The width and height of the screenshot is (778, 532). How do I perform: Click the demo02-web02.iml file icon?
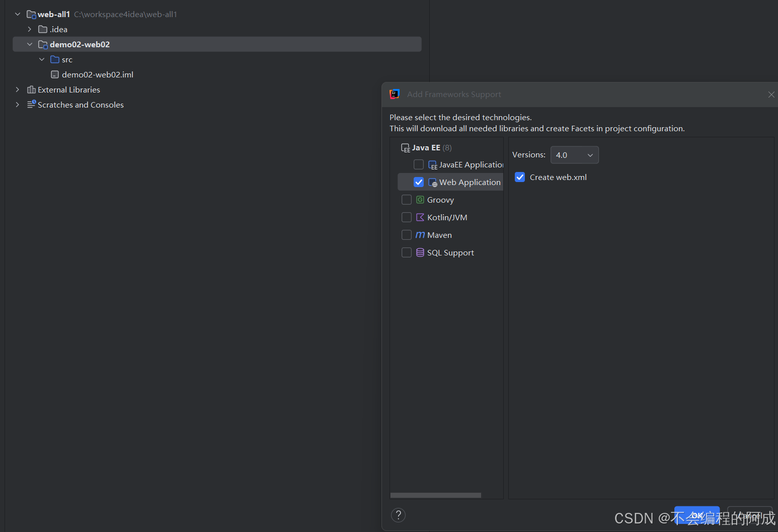pos(55,74)
